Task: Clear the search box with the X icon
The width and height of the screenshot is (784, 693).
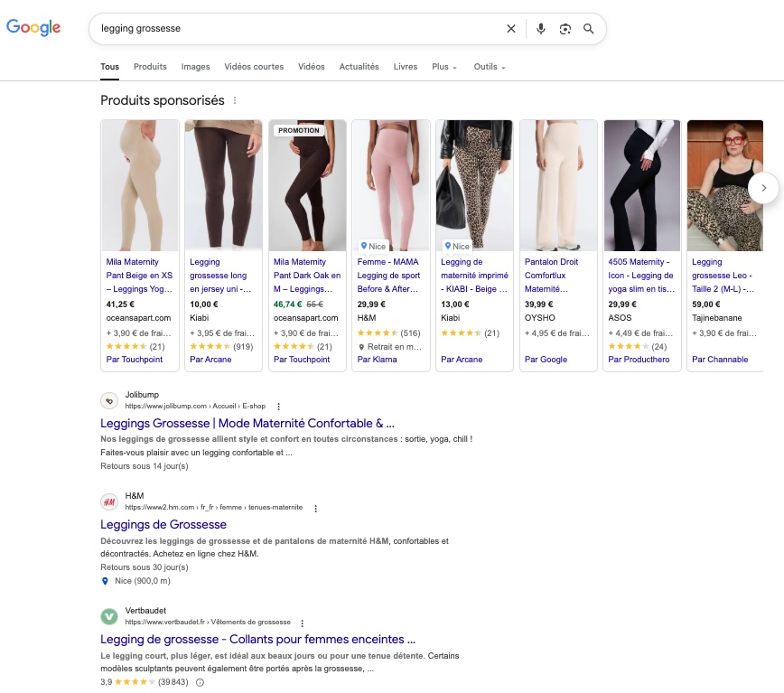Action: point(511,29)
